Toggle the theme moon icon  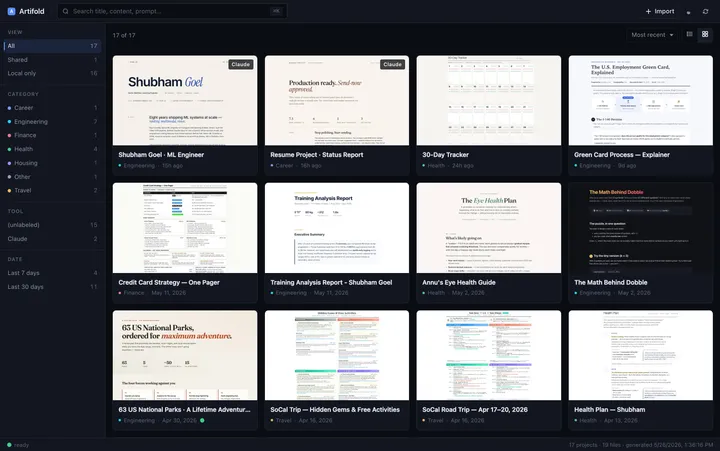pos(688,12)
